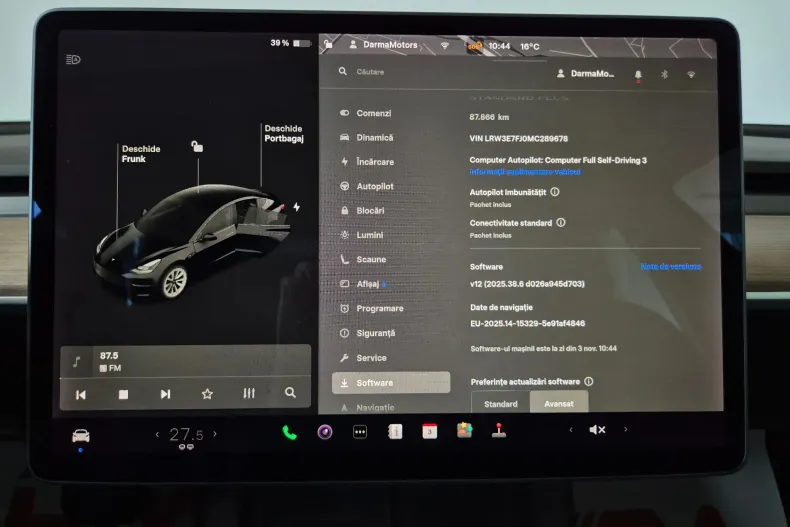The width and height of the screenshot is (790, 527).
Task: Open the Afișaj display menu
Action: [363, 284]
